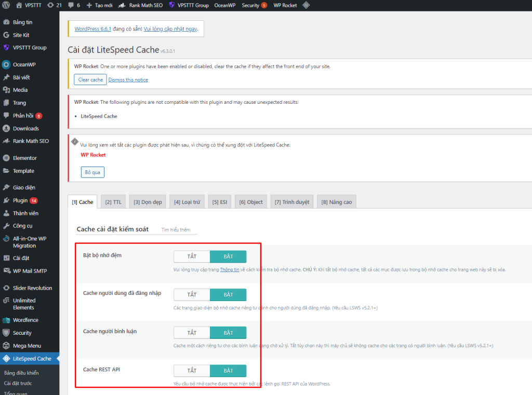Open LiteSpeed Cache in sidebar

30,358
